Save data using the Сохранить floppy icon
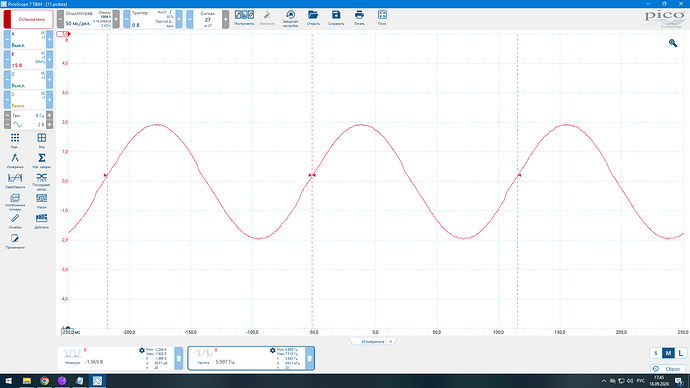Viewport: 690px width, 388px height. click(336, 18)
